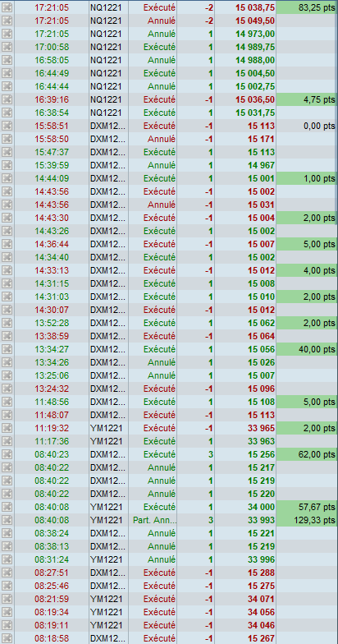Viewport: 338px width, 644px height.
Task: Click the X icon beside the 14:30:07 order
Action: [x=7, y=310]
